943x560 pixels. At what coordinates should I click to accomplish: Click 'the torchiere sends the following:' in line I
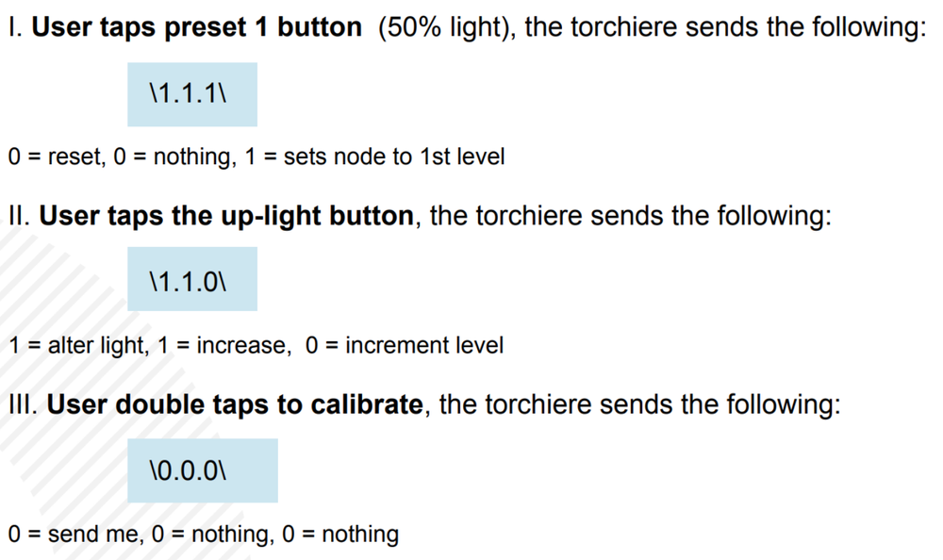[x=725, y=27]
